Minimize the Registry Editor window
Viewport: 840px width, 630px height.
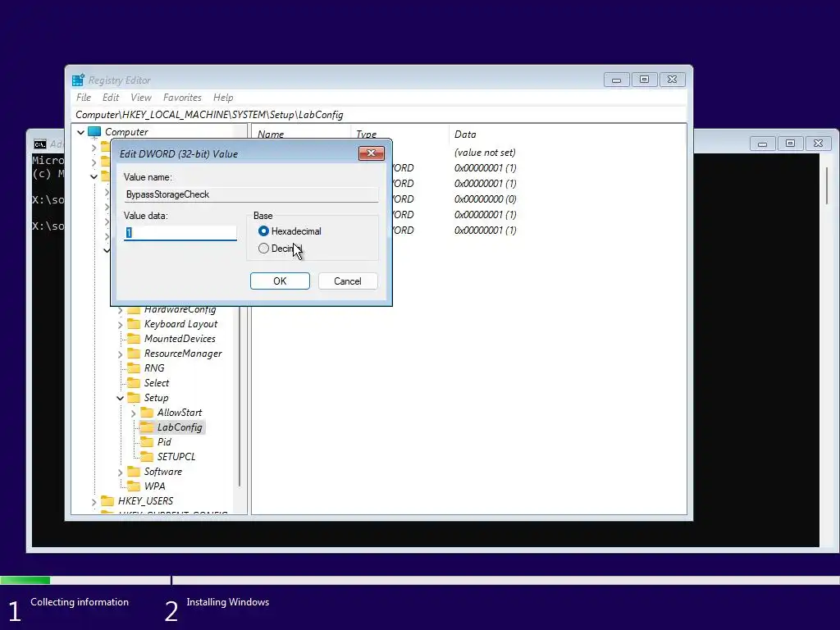click(617, 80)
